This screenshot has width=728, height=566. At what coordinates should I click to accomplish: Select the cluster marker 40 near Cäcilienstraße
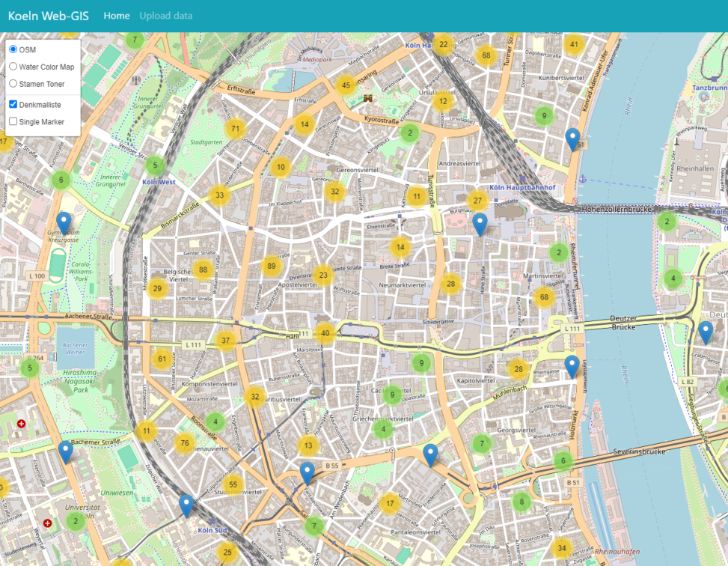[324, 332]
